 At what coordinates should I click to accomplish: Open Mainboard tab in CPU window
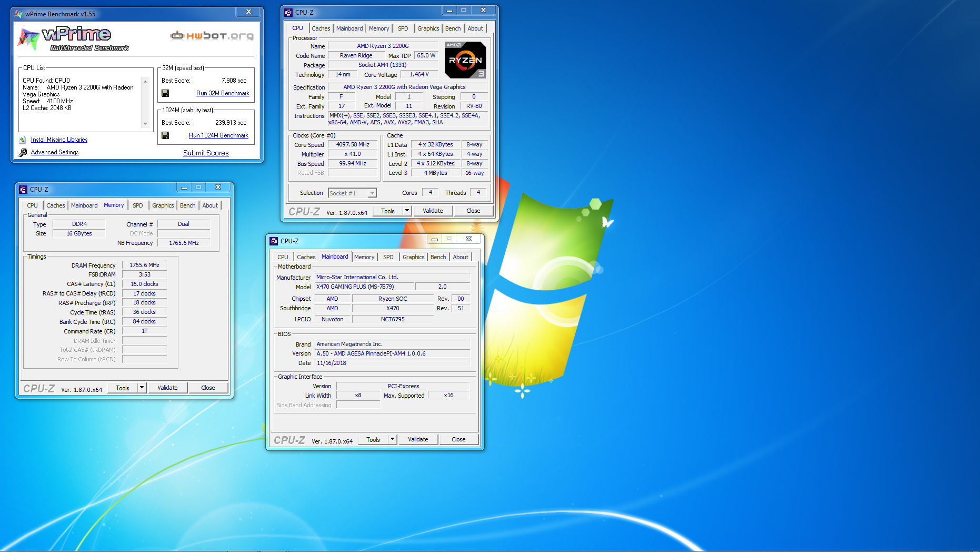349,28
